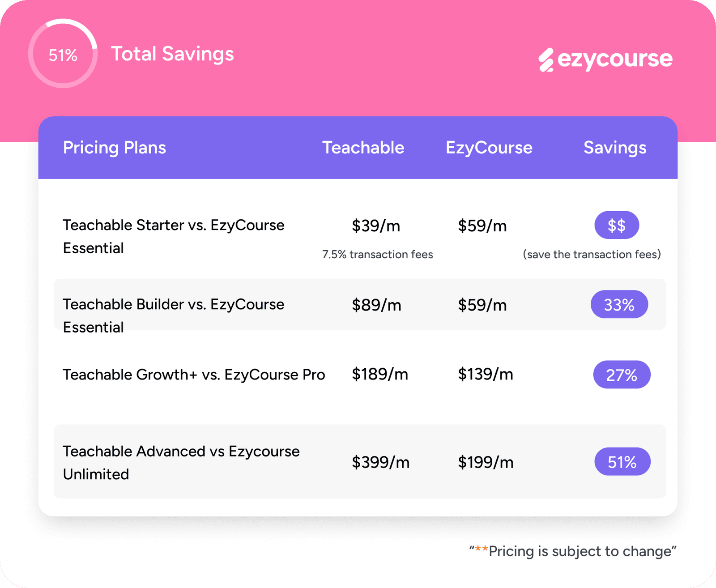
Task: Click Teachable Builder vs. EzyCourse Essential row
Action: pos(174,315)
